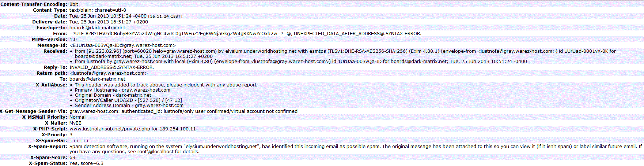Viewport: 644px width, 166px height.
Task: Click the X-Spam-Status value
Action: 86,163
